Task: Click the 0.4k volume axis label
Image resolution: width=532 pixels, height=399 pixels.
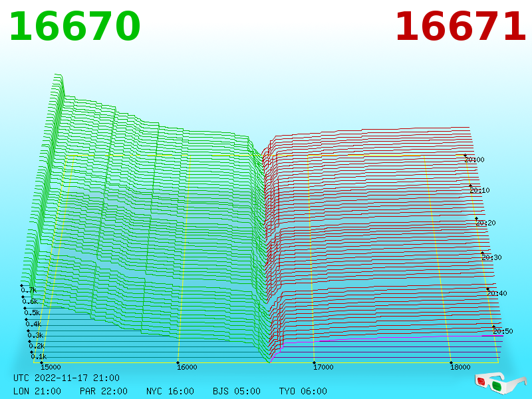Action: [x=33, y=324]
